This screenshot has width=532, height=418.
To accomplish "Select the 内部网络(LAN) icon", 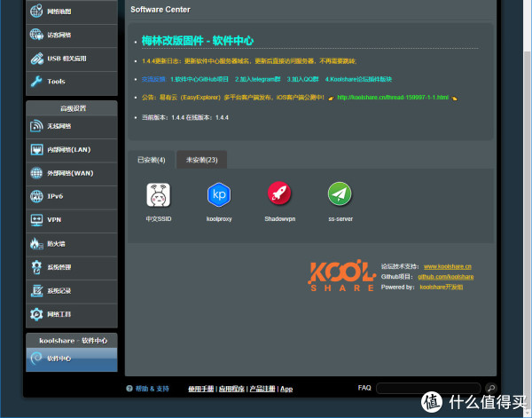I will point(36,149).
